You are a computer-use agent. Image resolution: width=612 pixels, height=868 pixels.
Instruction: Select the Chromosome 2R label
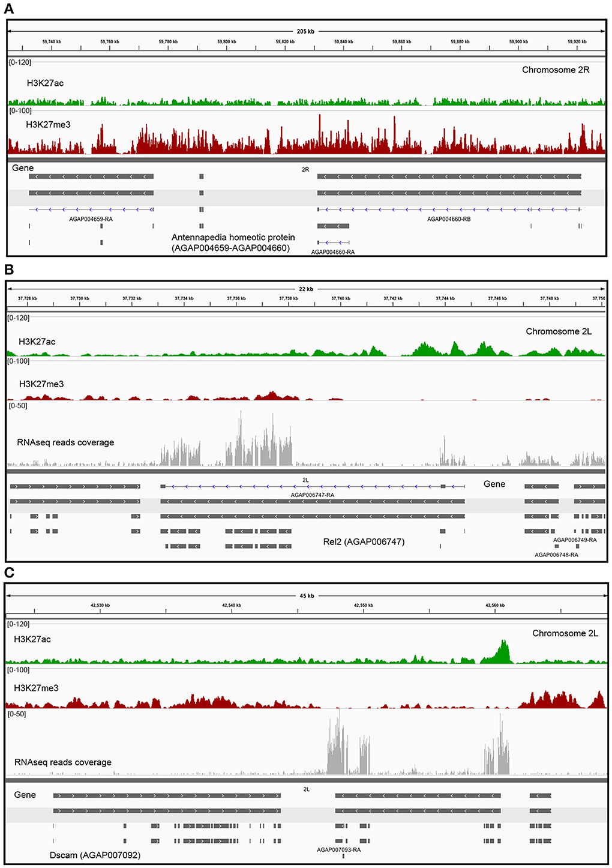[x=556, y=70]
